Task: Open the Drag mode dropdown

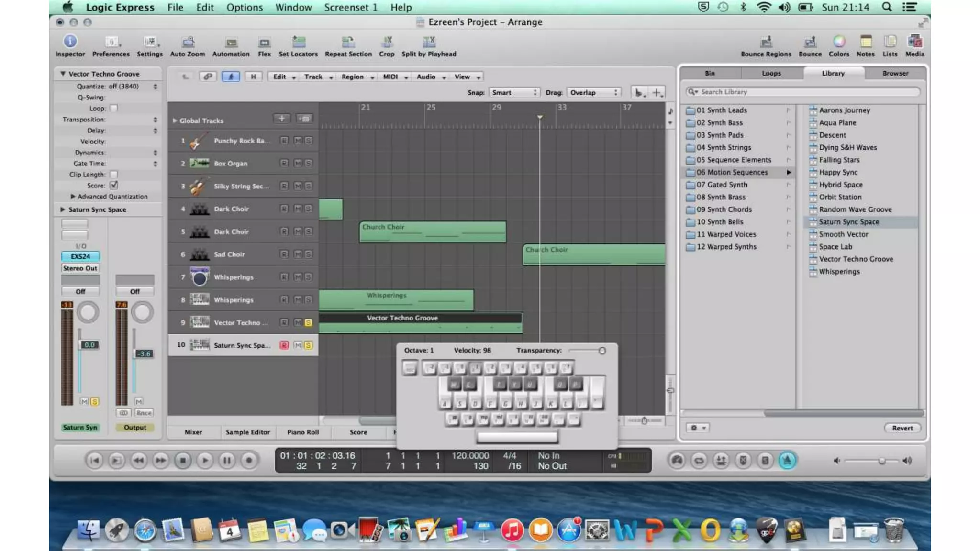Action: (593, 92)
